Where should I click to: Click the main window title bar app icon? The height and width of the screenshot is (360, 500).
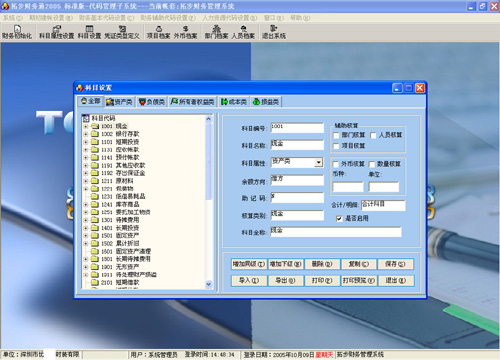[x=5, y=6]
